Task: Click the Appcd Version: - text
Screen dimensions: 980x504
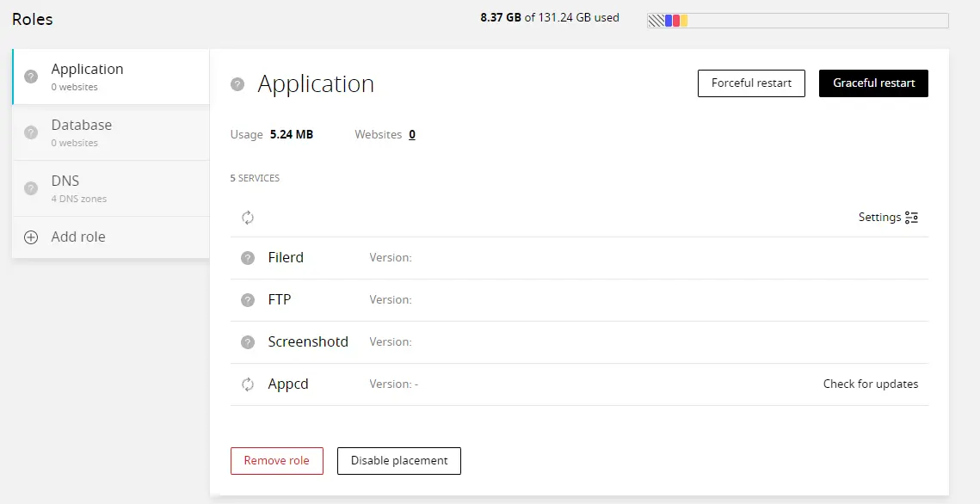Action: 394,384
